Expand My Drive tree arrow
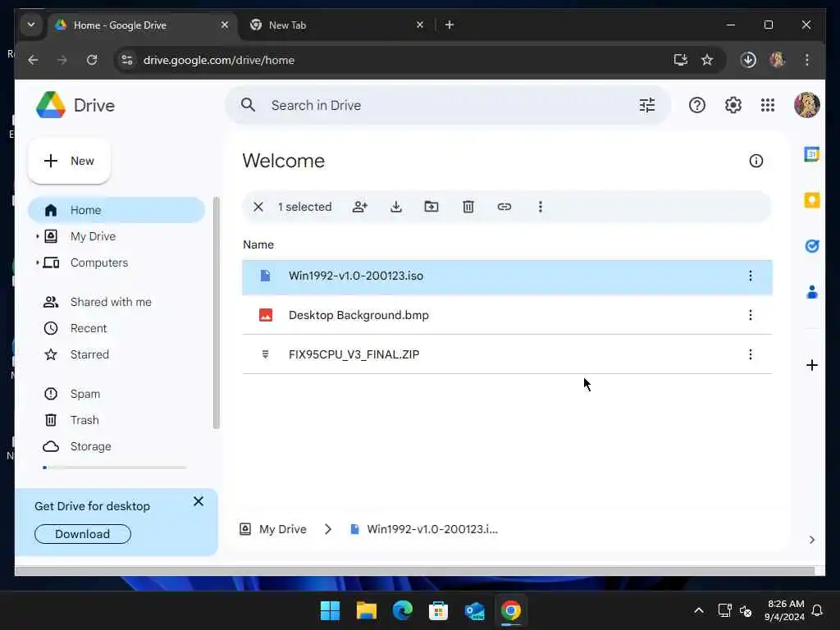The width and height of the screenshot is (840, 630). coord(37,236)
